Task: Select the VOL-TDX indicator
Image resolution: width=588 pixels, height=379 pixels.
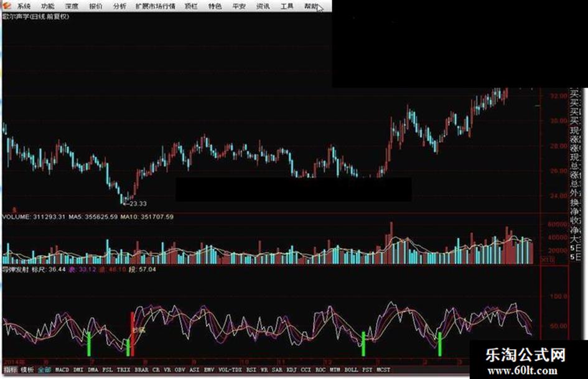Action: point(230,370)
